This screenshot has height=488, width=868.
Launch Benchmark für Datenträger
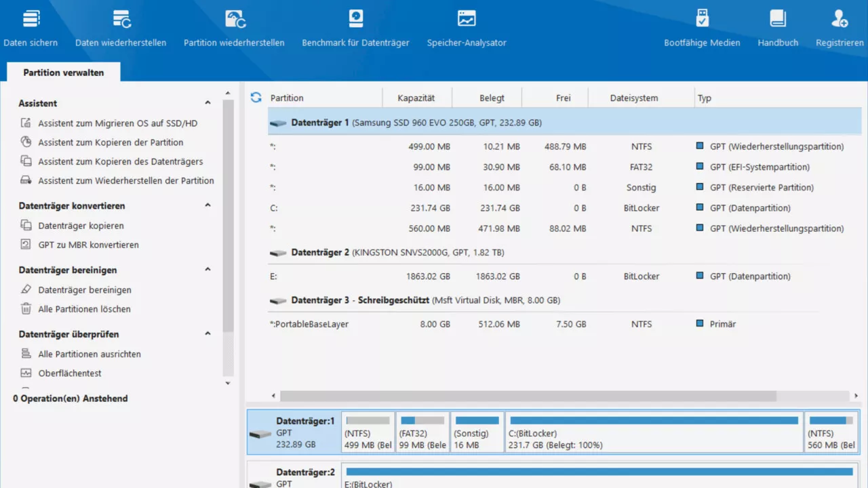(355, 28)
